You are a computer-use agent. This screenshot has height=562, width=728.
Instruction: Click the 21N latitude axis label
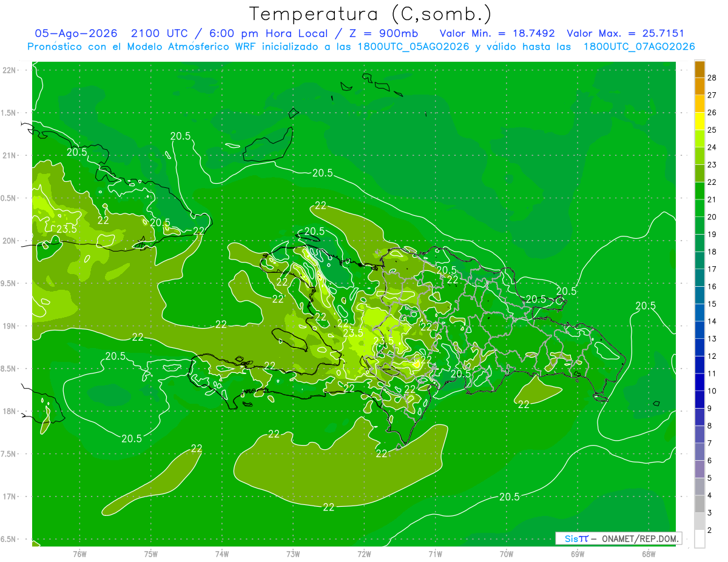coord(10,156)
